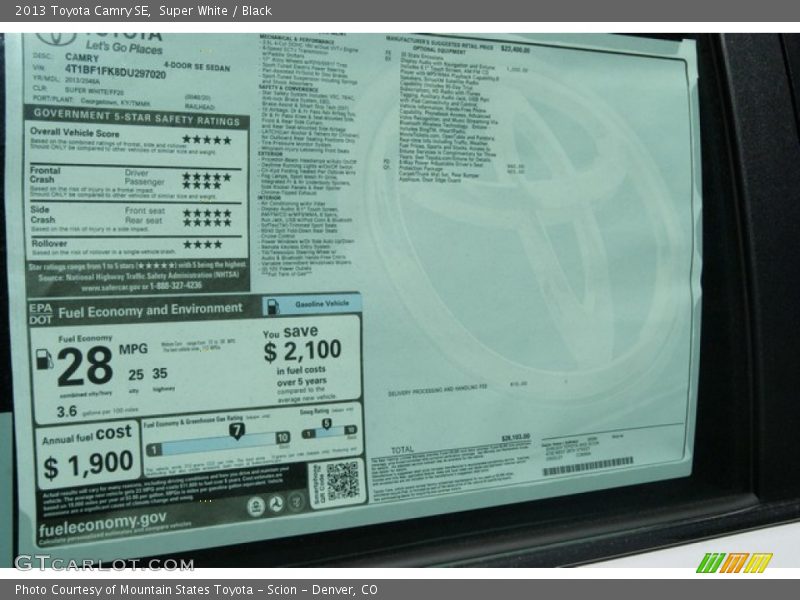The image size is (800, 600).
Task: Click the Frontal Crash Passenger star rating
Action: click(202, 185)
